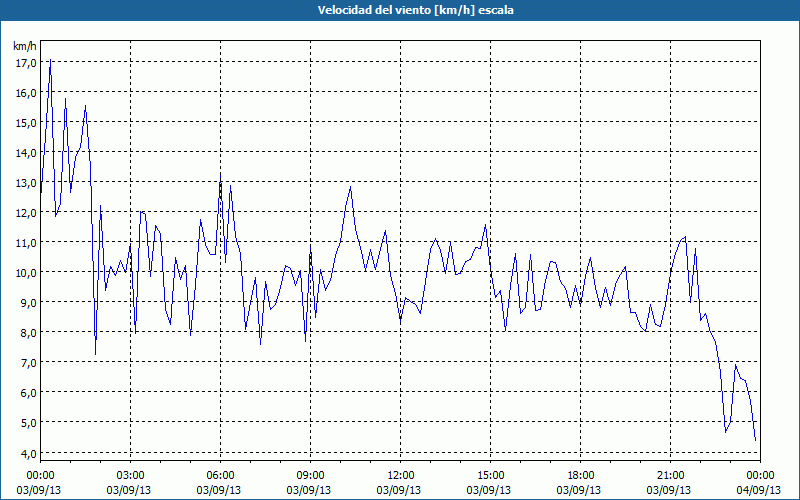Select the 17,0 y-axis value

[x=26, y=63]
